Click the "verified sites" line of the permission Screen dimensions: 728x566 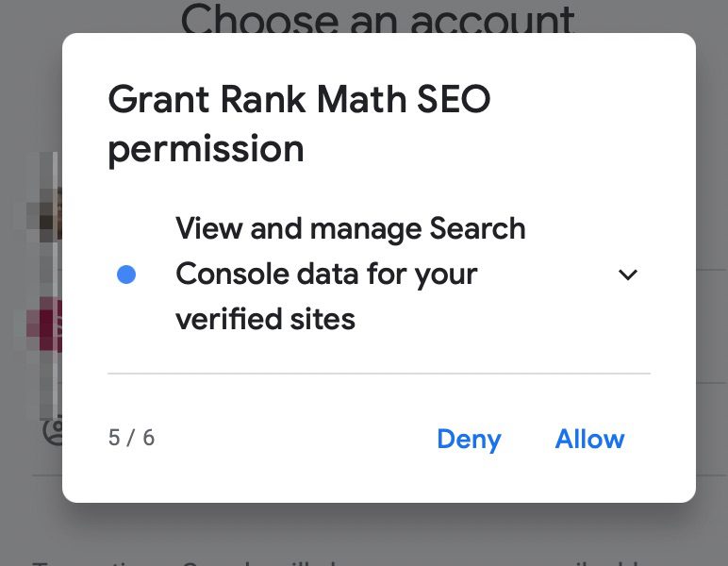(x=265, y=319)
